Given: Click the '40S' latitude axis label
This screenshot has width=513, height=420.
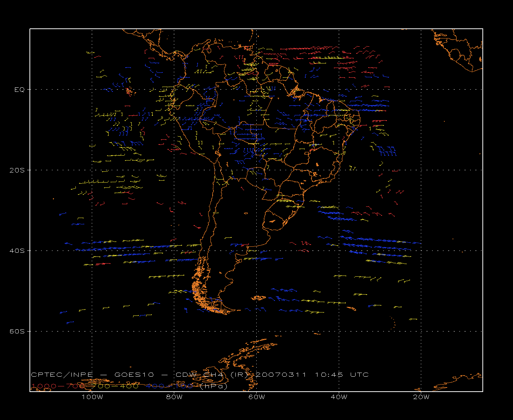Looking at the screenshot, I should point(17,251).
